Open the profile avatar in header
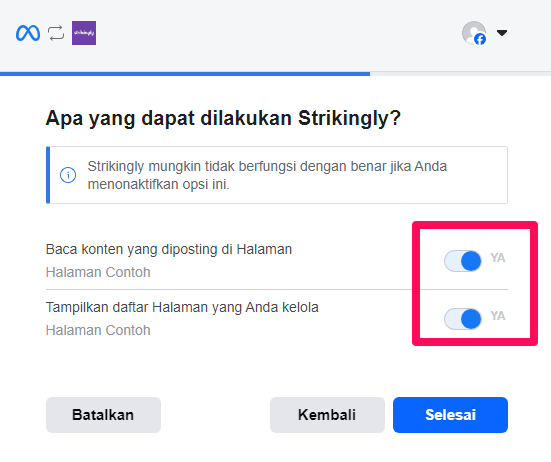This screenshot has height=462, width=551. click(x=474, y=33)
